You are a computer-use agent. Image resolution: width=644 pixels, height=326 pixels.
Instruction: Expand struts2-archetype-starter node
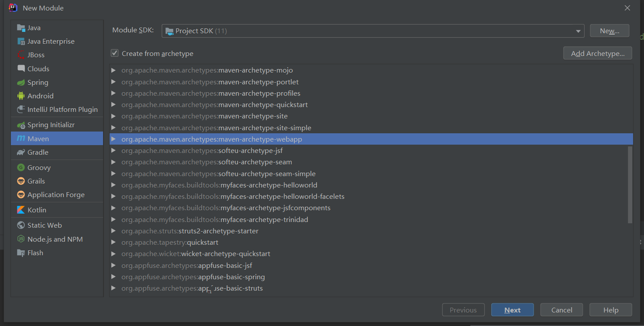coord(114,231)
